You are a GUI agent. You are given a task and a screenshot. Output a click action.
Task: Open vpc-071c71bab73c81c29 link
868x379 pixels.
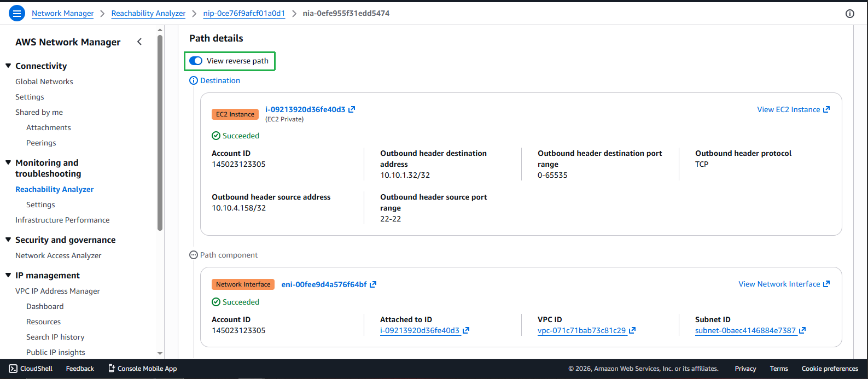[582, 330]
